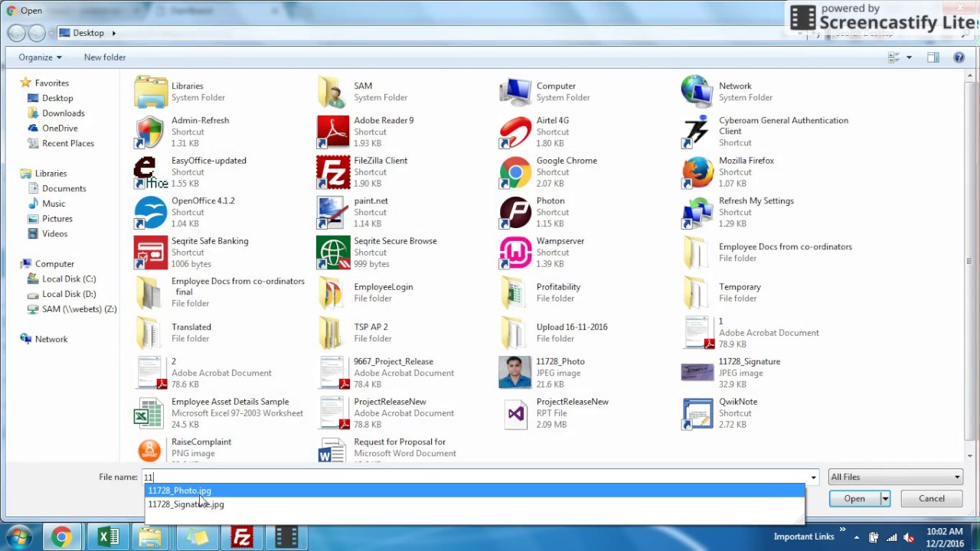The height and width of the screenshot is (551, 980).
Task: Select the Employee Asset Details Sample Excel icon
Action: [x=150, y=413]
